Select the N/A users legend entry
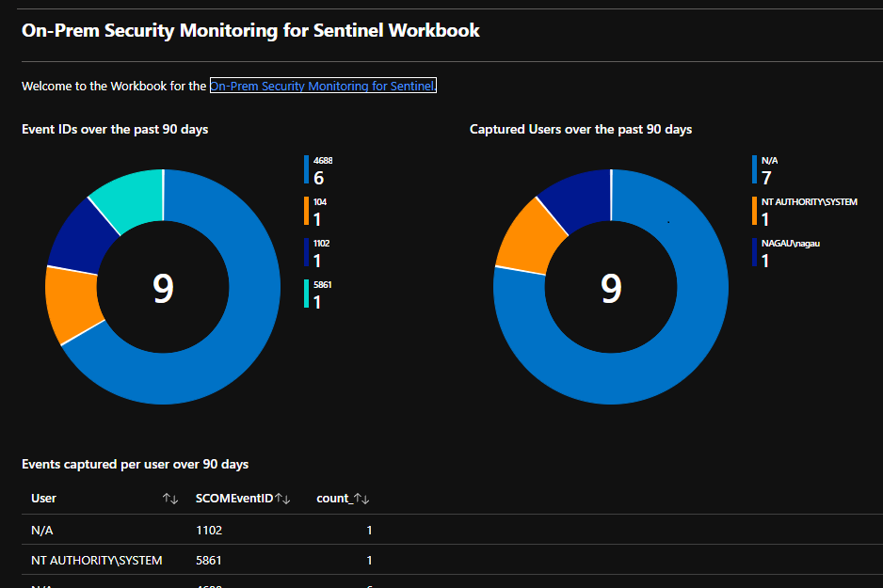 tap(765, 170)
